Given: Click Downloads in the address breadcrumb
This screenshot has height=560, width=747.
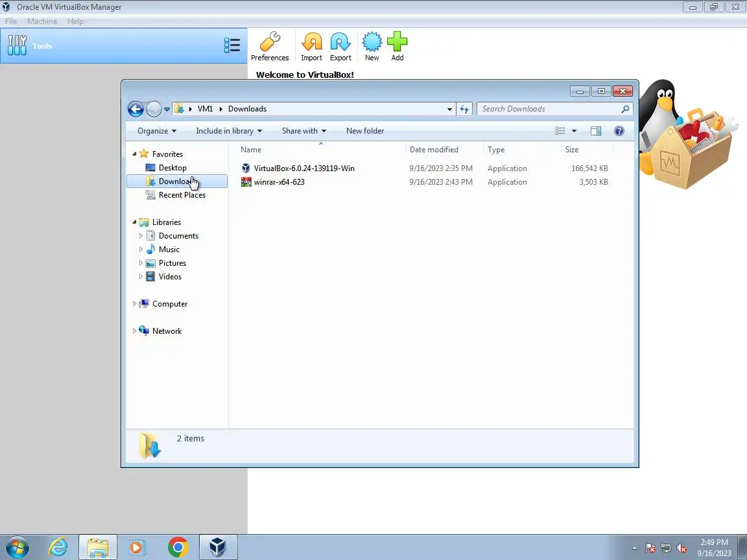Looking at the screenshot, I should point(247,109).
